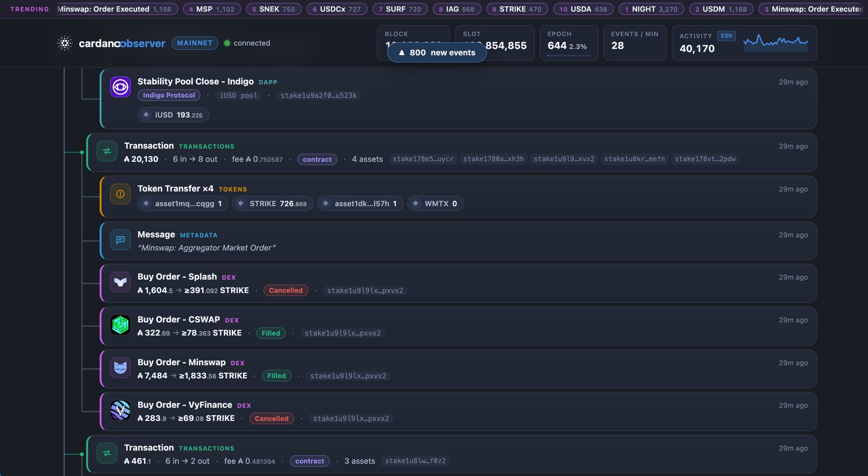
Task: Click the Filled status on Minswap order
Action: (276, 376)
